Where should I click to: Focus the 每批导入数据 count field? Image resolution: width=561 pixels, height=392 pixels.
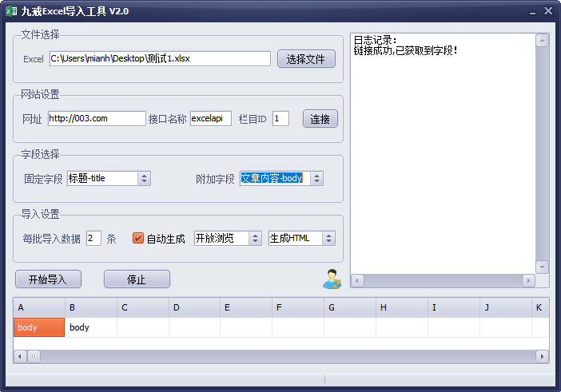coord(93,239)
